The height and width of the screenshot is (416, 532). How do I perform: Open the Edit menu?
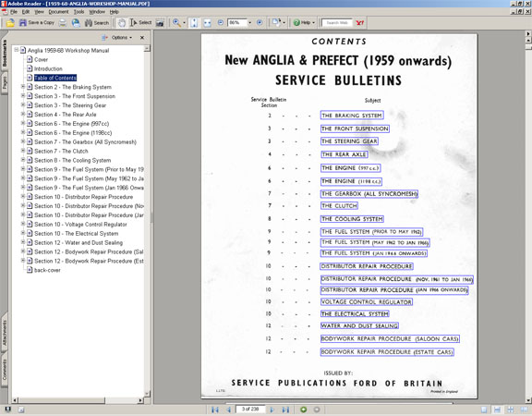[x=26, y=12]
